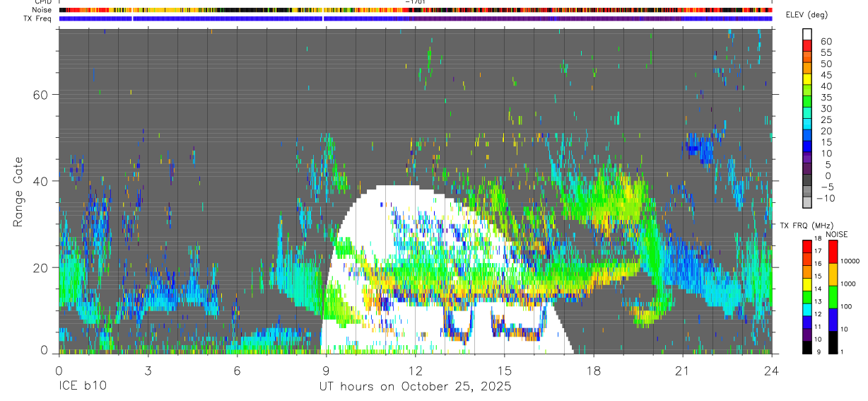Click the multicolored Noise strip above the plot
The width and height of the screenshot is (868, 401).
tap(415, 10)
